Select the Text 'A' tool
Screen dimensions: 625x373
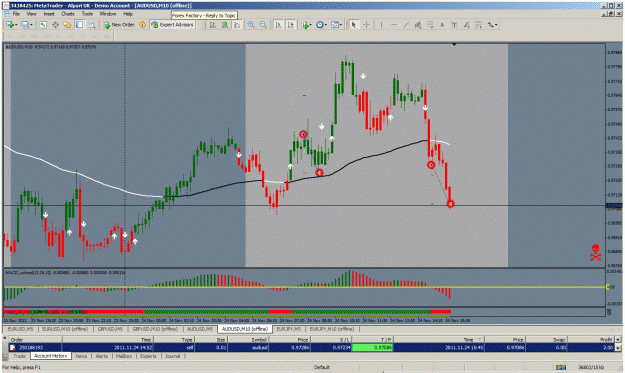tap(442, 25)
